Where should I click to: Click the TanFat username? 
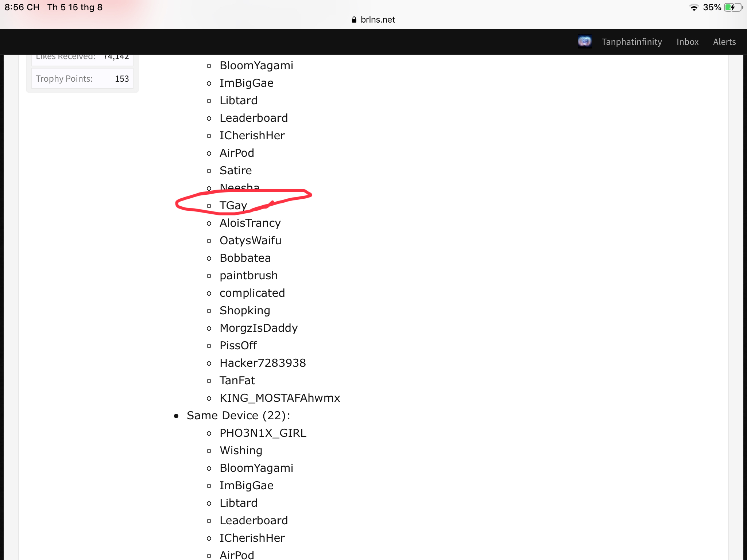tap(237, 381)
